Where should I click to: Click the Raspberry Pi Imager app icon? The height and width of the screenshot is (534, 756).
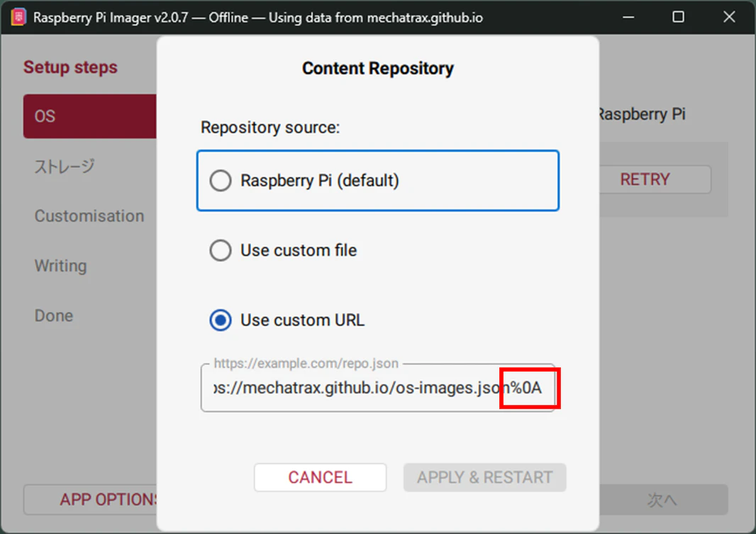[x=18, y=17]
